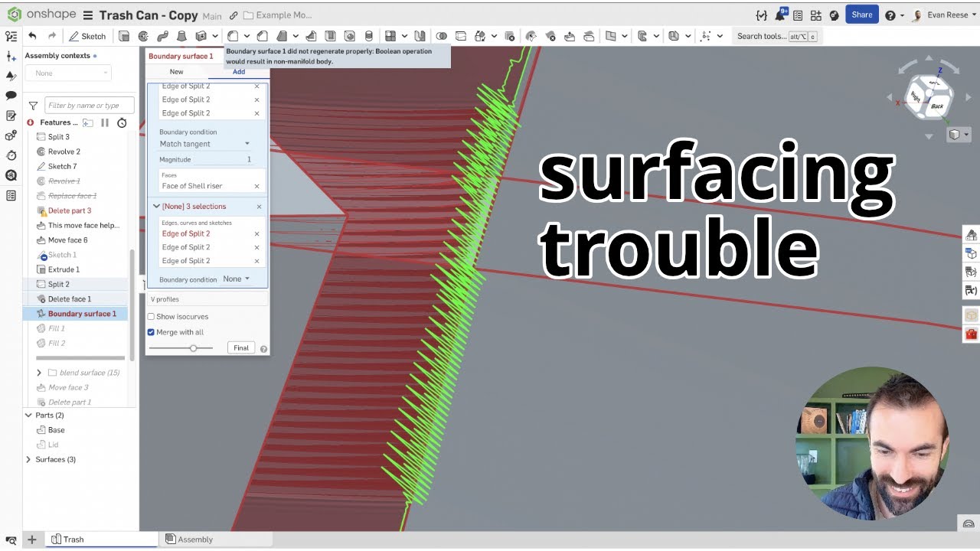Screen dimensions: 980x551
Task: Open the Help menu dropdown
Action: click(894, 15)
